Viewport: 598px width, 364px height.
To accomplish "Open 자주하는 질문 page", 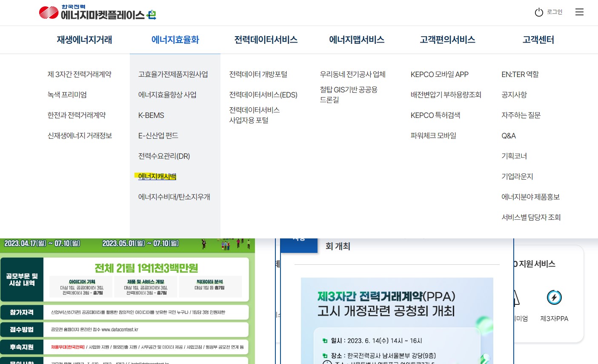I will 521,115.
